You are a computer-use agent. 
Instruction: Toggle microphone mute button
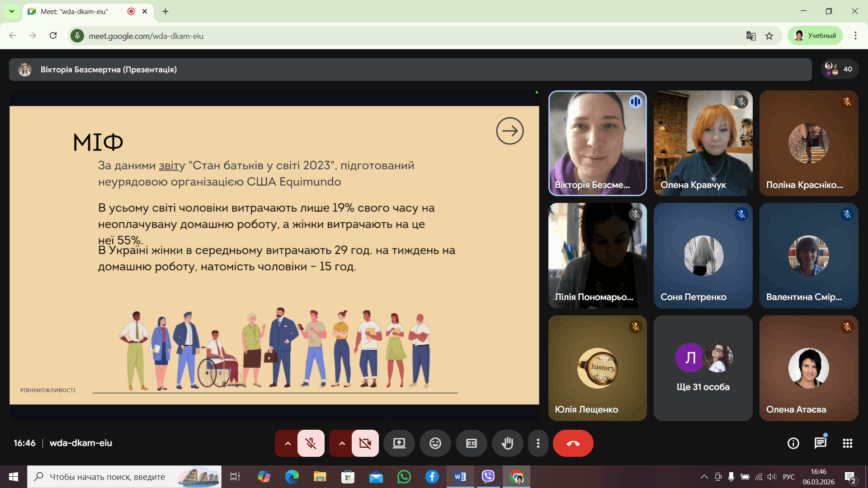tap(311, 443)
